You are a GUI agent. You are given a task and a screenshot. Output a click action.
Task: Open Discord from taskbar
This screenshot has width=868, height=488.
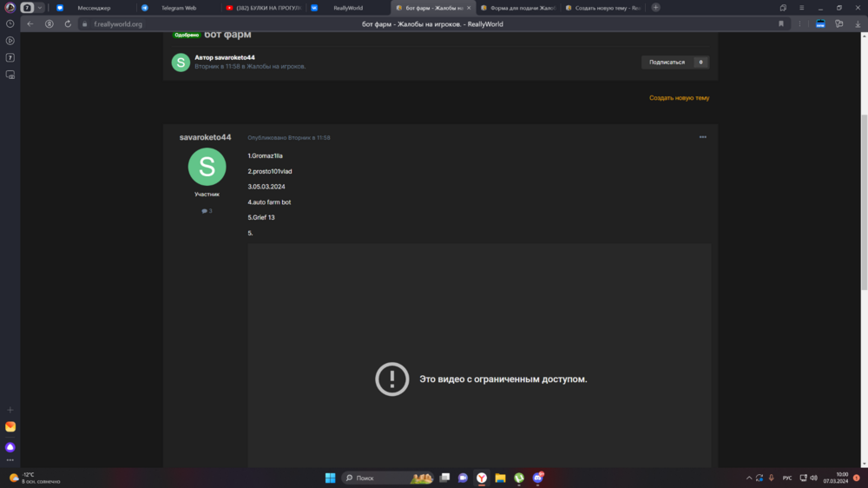pyautogui.click(x=538, y=478)
